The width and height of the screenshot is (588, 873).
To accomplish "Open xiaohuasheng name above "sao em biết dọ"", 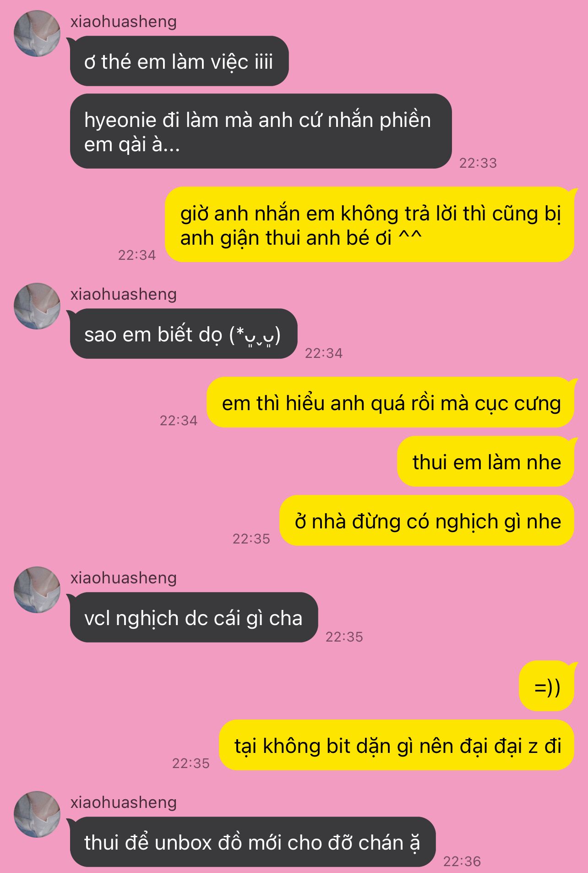I will pos(124,294).
